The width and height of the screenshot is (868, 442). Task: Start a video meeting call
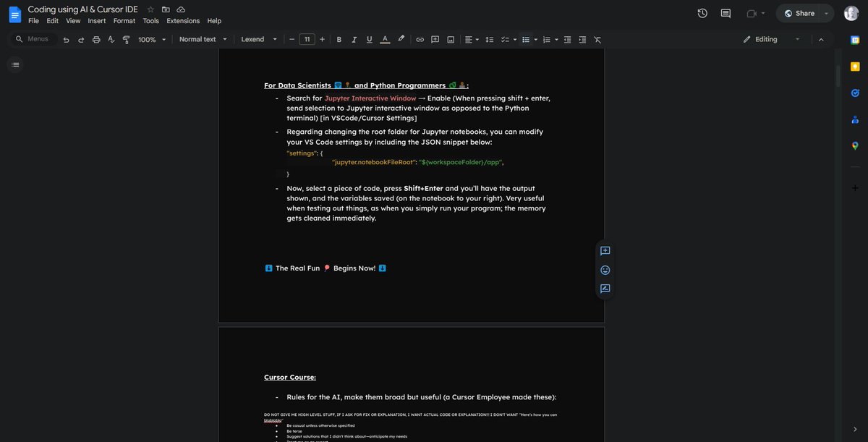(x=752, y=13)
